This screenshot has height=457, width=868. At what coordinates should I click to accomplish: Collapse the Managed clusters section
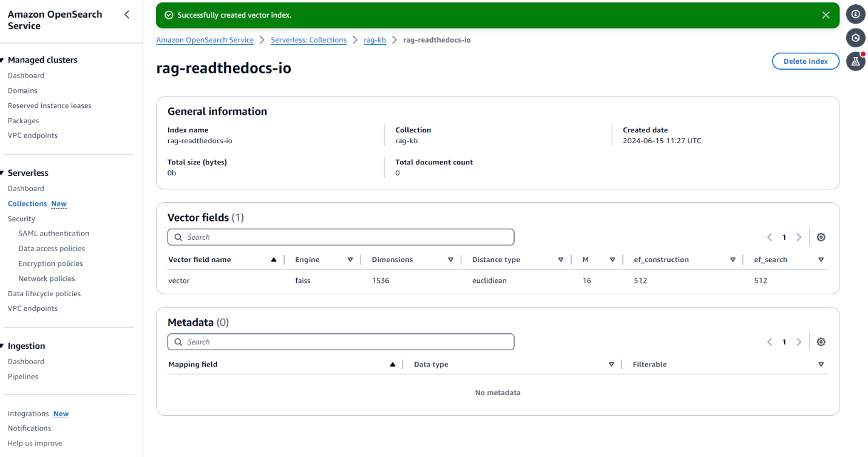coord(3,60)
